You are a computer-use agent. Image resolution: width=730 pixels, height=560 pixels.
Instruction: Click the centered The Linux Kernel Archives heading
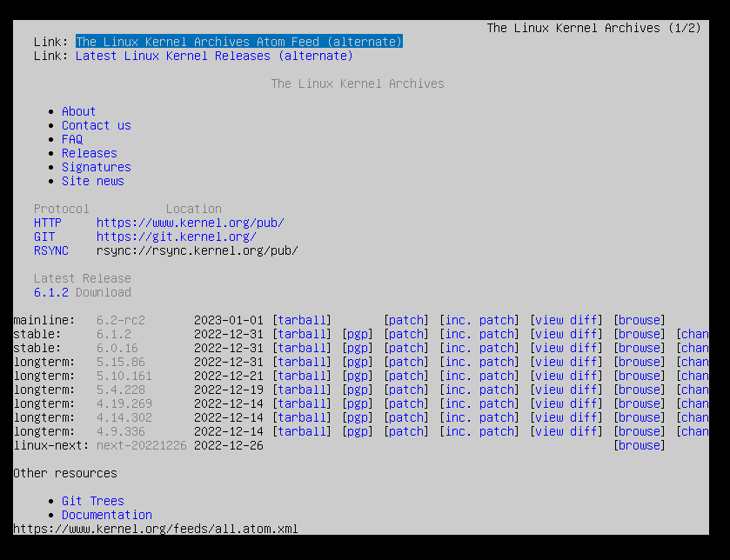tap(358, 83)
